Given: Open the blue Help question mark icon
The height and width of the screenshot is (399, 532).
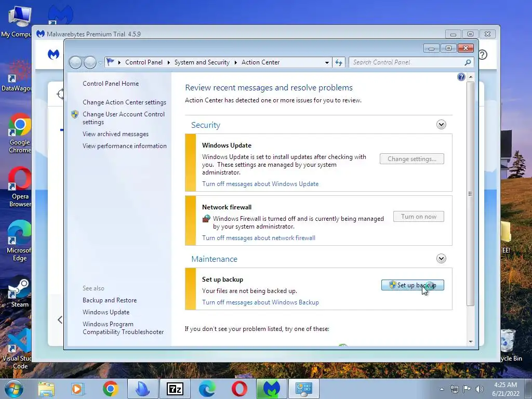Looking at the screenshot, I should (461, 77).
